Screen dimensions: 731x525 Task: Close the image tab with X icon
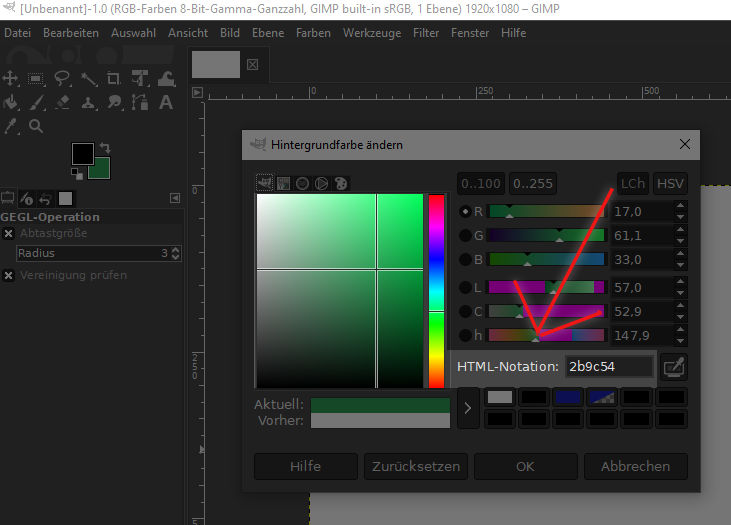click(253, 64)
